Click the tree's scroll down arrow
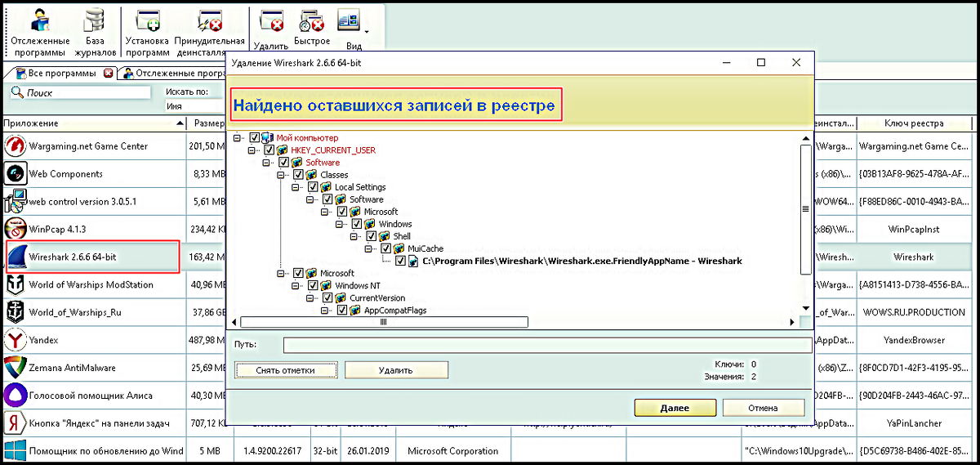 click(806, 309)
